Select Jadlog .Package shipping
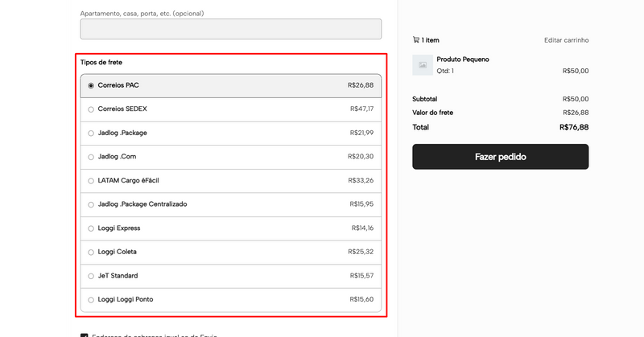The height and width of the screenshot is (337, 644). (x=231, y=133)
